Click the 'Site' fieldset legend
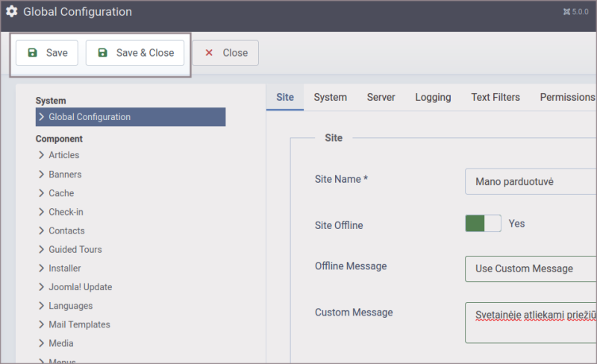Viewport: 597px width, 364px height. click(334, 138)
